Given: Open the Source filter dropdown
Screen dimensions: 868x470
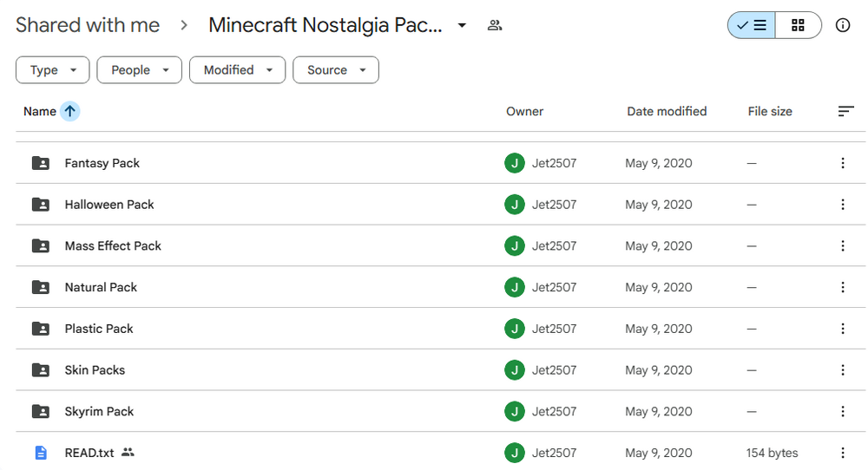Looking at the screenshot, I should pyautogui.click(x=336, y=70).
